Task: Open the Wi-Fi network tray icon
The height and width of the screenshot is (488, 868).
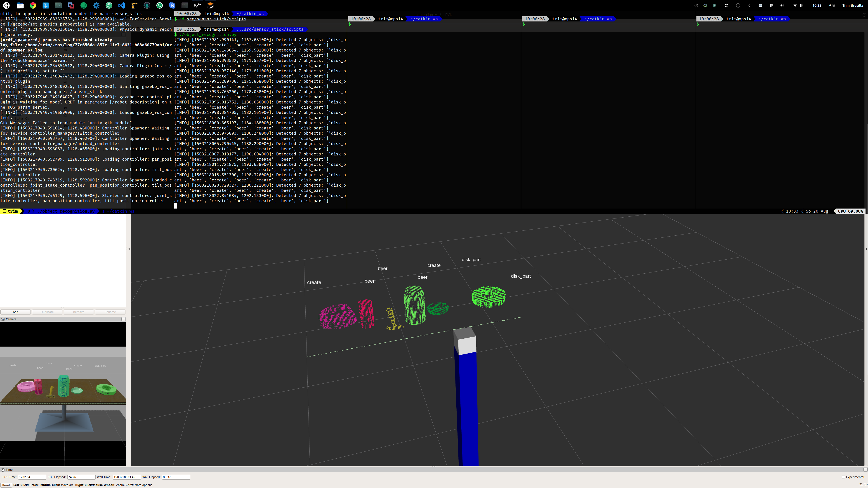Action: coord(795,5)
